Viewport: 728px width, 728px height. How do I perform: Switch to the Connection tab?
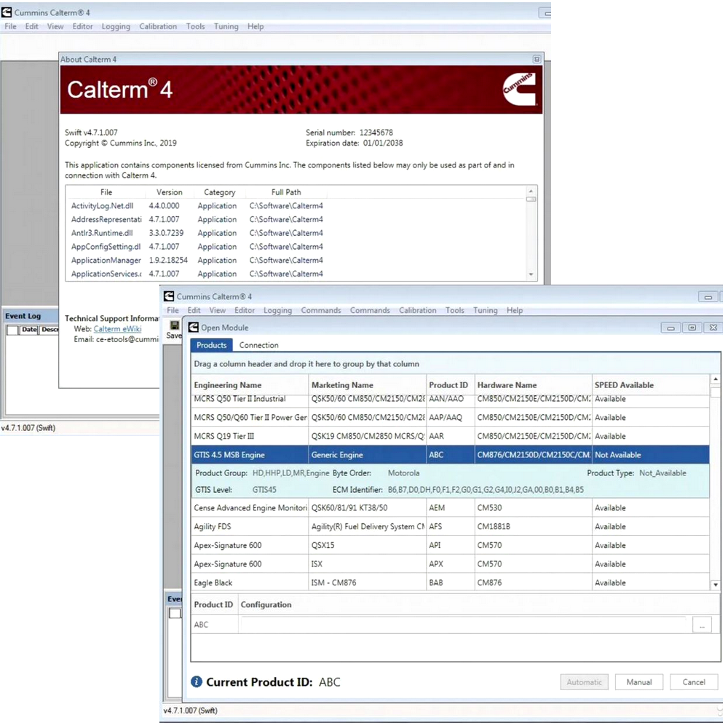(258, 345)
